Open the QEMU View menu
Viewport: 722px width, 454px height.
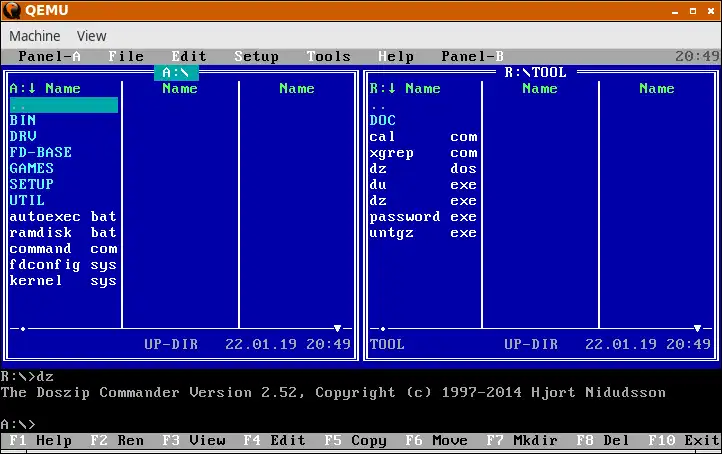pos(92,36)
